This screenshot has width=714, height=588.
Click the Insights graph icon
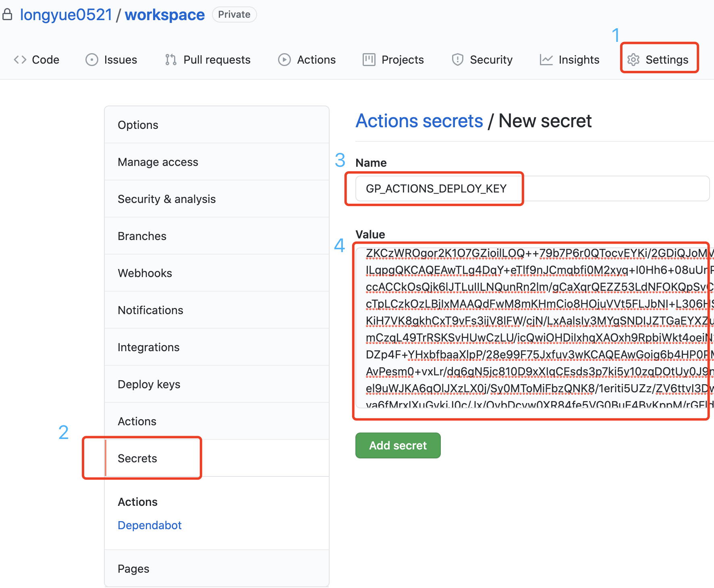[x=546, y=60]
